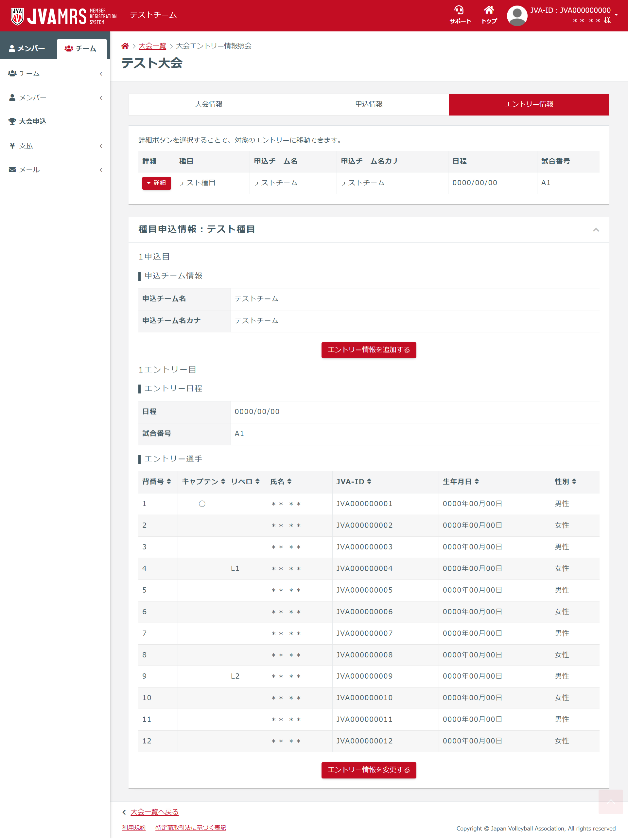Click エントリー情報を変更する button
628x840 pixels.
[368, 770]
